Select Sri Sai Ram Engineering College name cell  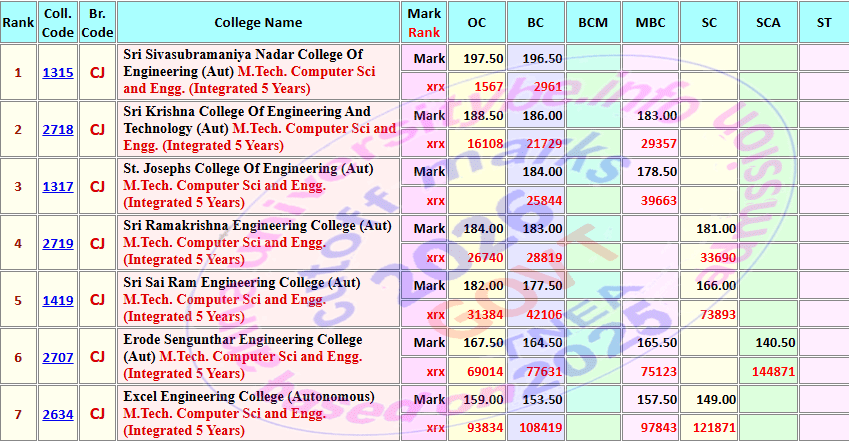click(x=258, y=300)
